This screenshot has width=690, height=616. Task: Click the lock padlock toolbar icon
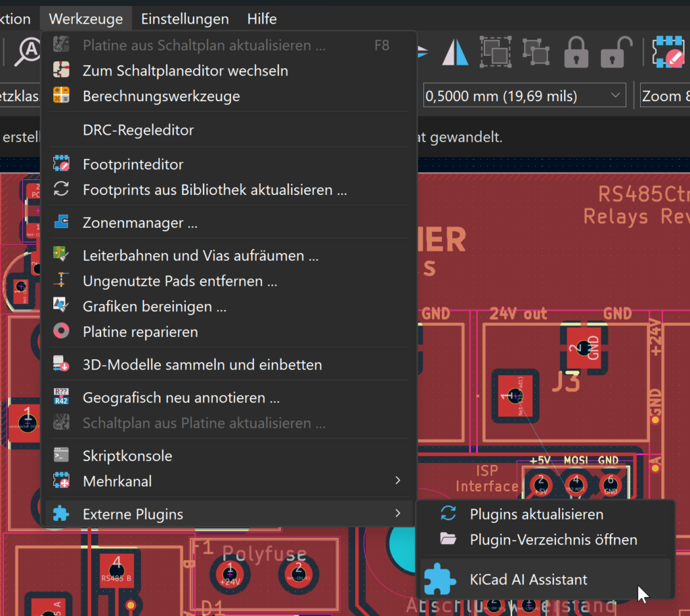tap(576, 53)
